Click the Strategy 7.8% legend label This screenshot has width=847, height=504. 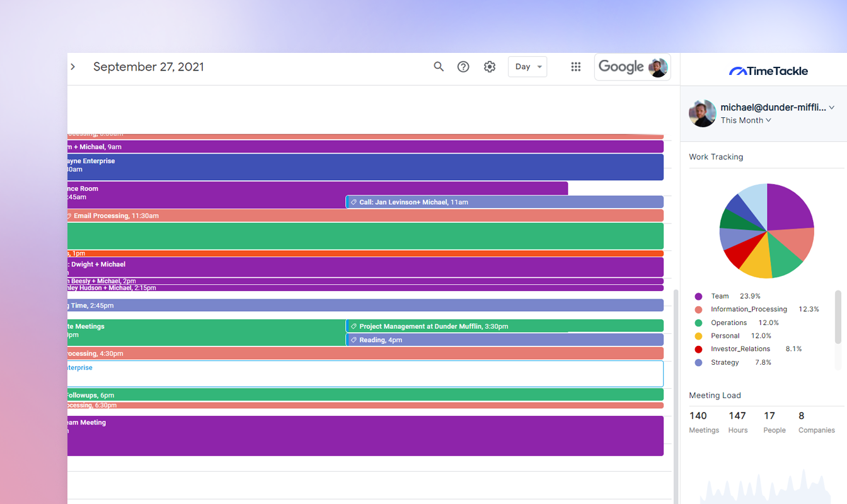click(741, 363)
